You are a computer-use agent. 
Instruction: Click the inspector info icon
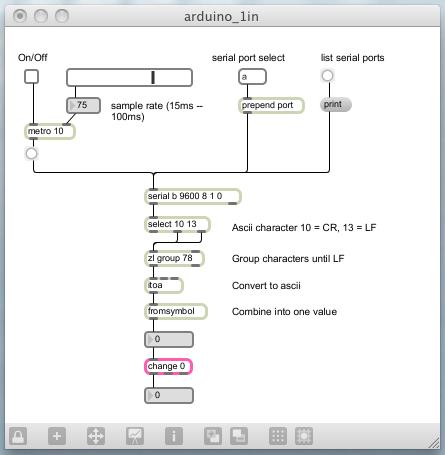pos(174,436)
